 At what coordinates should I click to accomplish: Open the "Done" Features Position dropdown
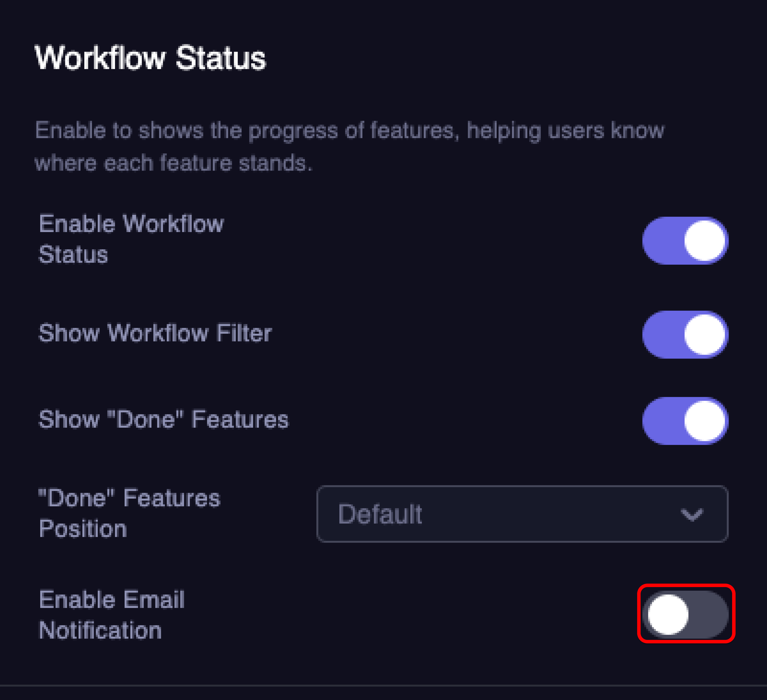point(522,514)
